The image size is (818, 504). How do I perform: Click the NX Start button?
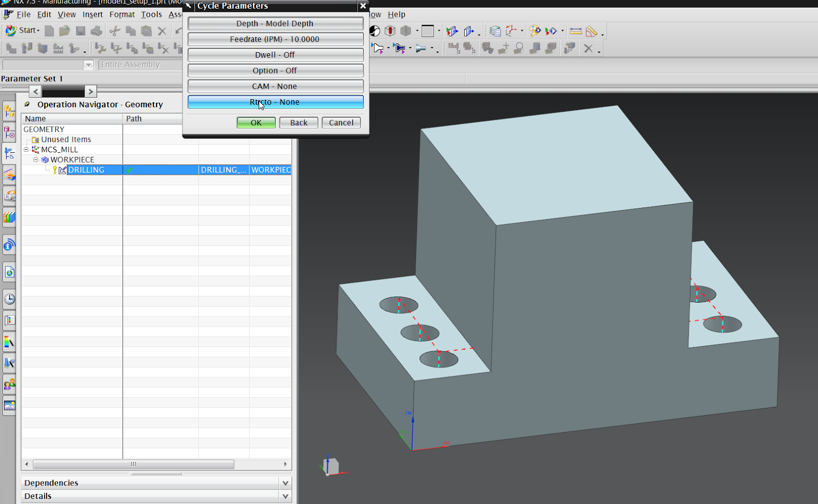[x=22, y=31]
